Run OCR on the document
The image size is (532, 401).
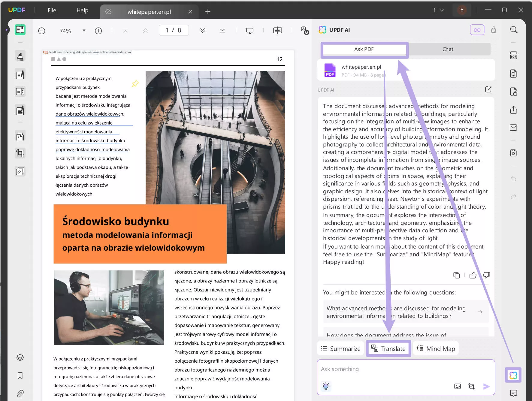(x=514, y=55)
